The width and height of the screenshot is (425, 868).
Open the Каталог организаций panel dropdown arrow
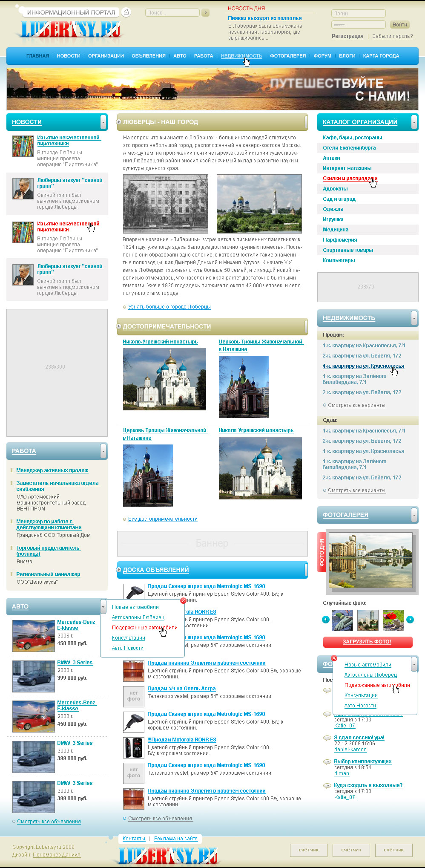[x=414, y=122]
